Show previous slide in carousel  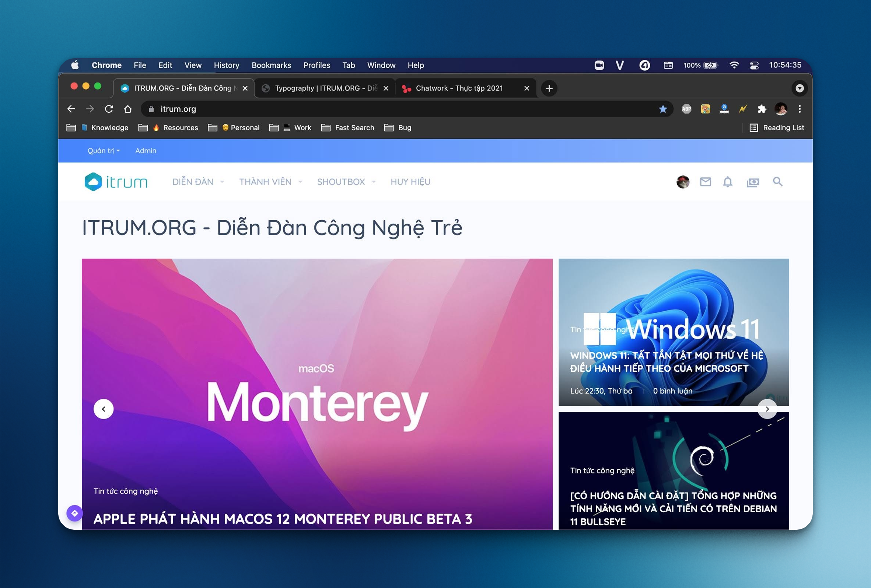(104, 409)
